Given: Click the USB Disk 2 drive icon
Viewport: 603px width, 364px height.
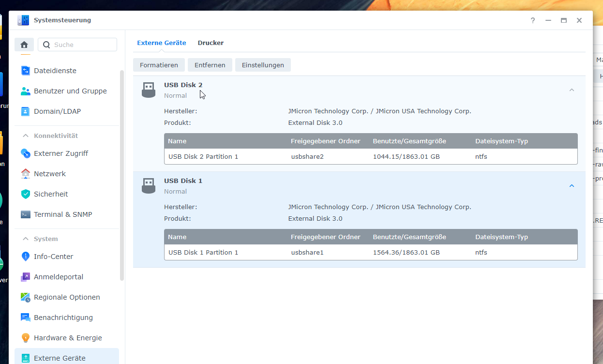Looking at the screenshot, I should click(149, 90).
